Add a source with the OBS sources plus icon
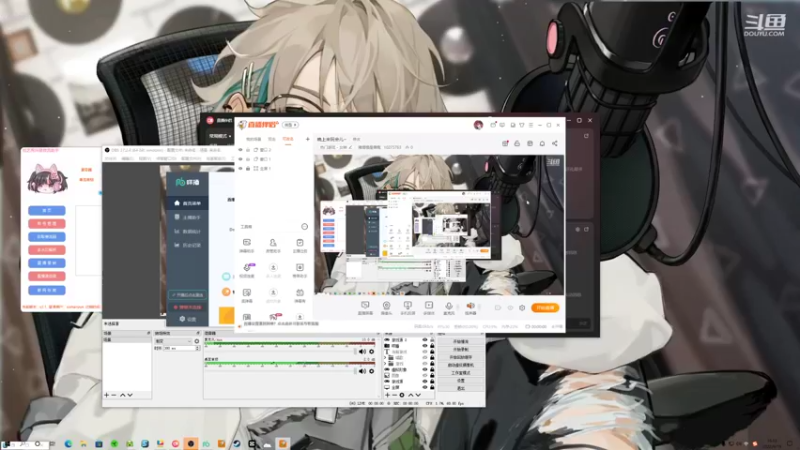Viewport: 800px width, 450px height. tap(387, 395)
